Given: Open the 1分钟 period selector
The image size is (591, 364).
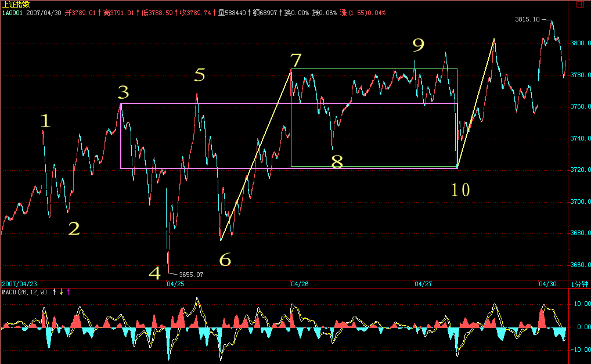Looking at the screenshot, I should [579, 284].
